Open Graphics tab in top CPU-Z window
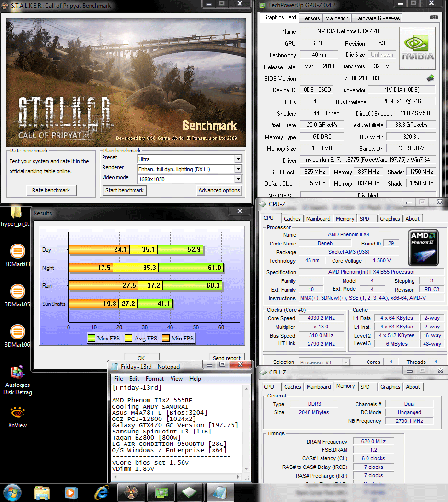This screenshot has width=448, height=502. pos(390,219)
